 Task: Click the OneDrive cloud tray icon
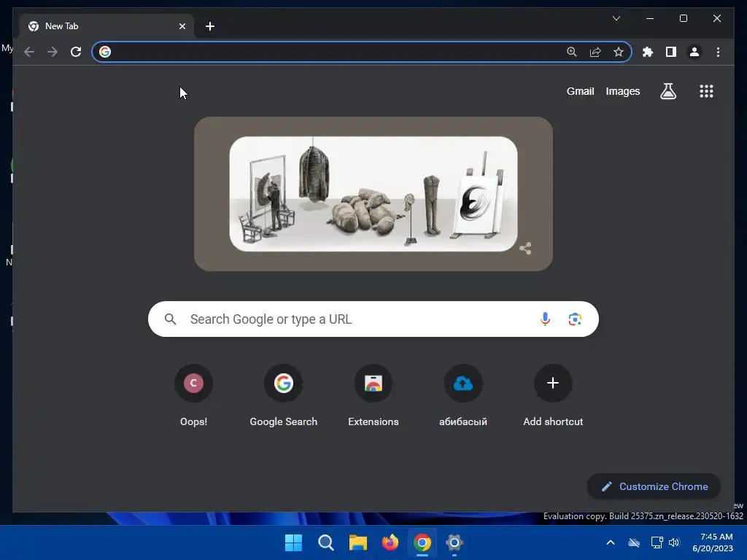coord(634,542)
